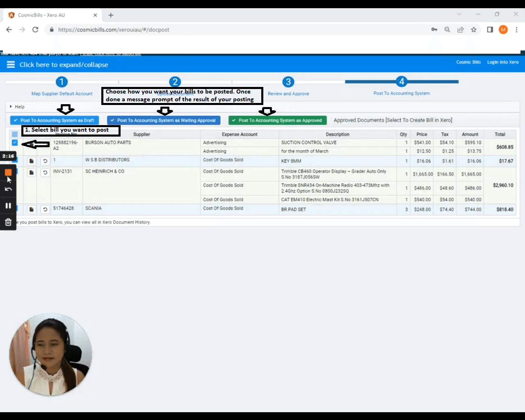Click the Supplier column header
Image resolution: width=525 pixels, height=420 pixels.
(x=142, y=134)
